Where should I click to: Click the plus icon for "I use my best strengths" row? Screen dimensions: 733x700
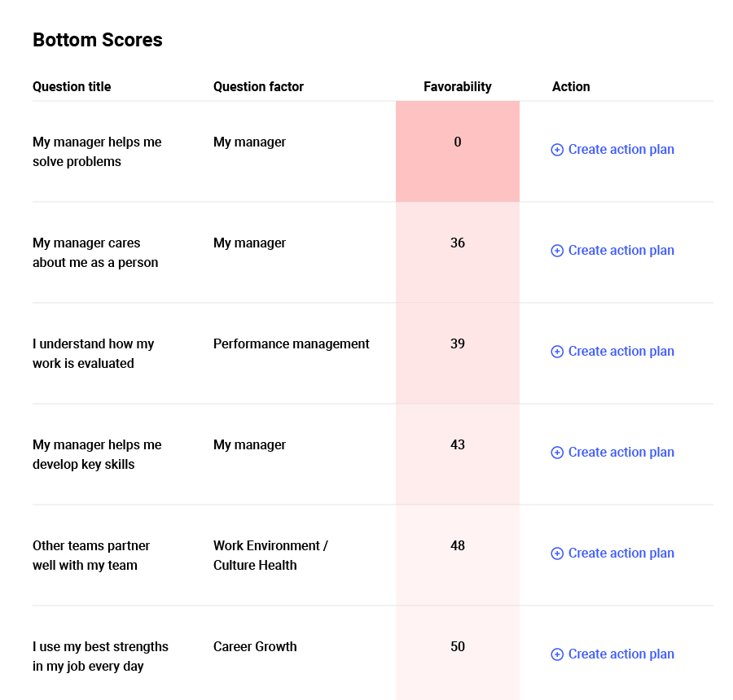(557, 654)
